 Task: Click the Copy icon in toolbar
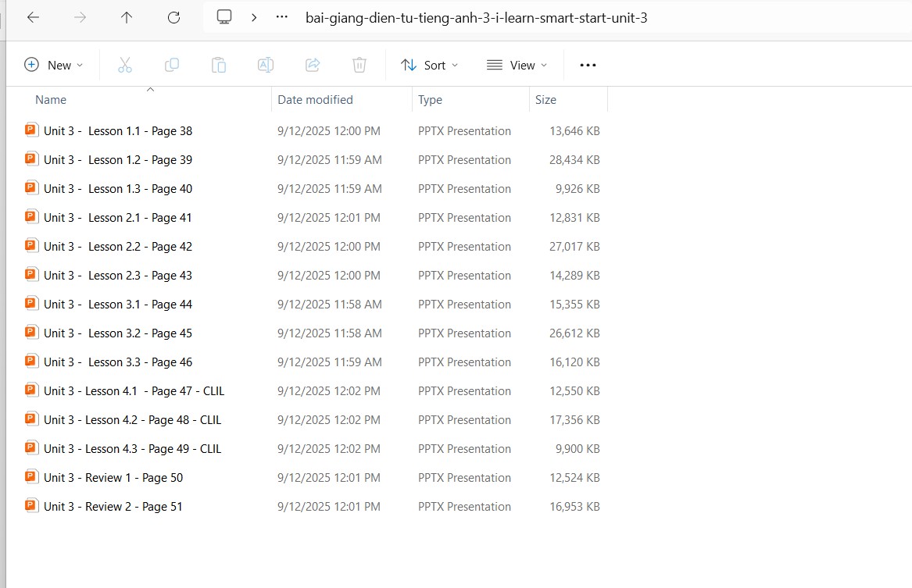(172, 66)
